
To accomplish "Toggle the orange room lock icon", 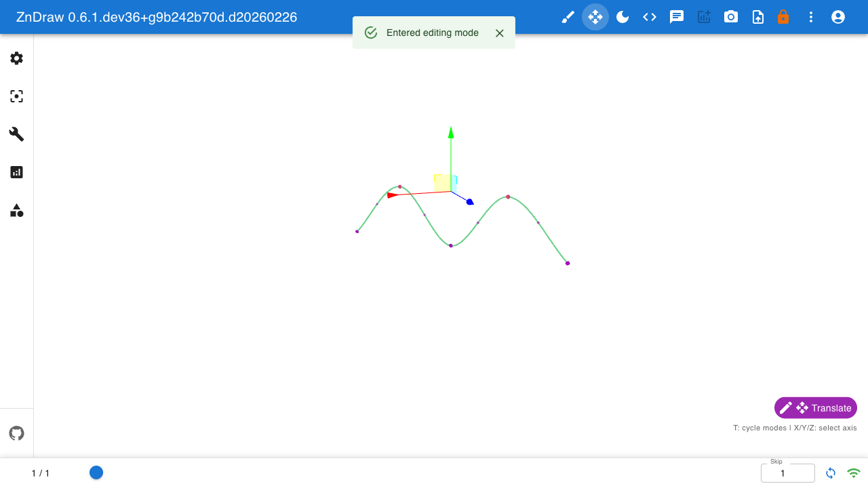I will pyautogui.click(x=783, y=17).
